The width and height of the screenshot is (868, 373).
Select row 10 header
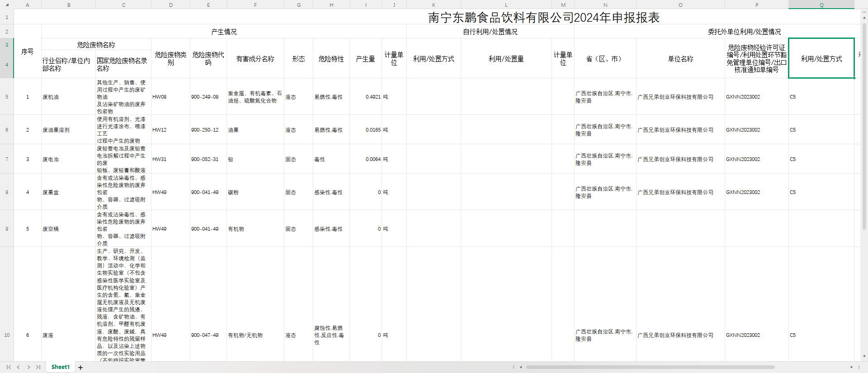[x=7, y=335]
